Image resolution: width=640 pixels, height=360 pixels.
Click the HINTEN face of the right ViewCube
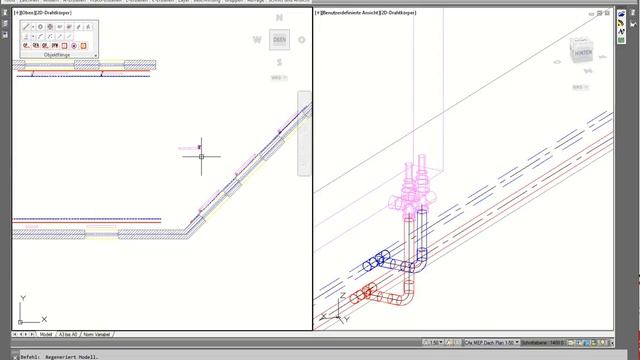click(583, 53)
